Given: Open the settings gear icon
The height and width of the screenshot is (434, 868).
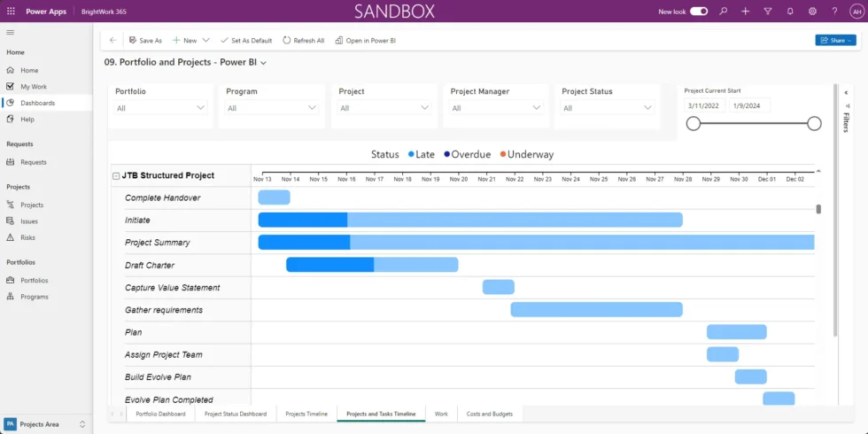Looking at the screenshot, I should 812,12.
